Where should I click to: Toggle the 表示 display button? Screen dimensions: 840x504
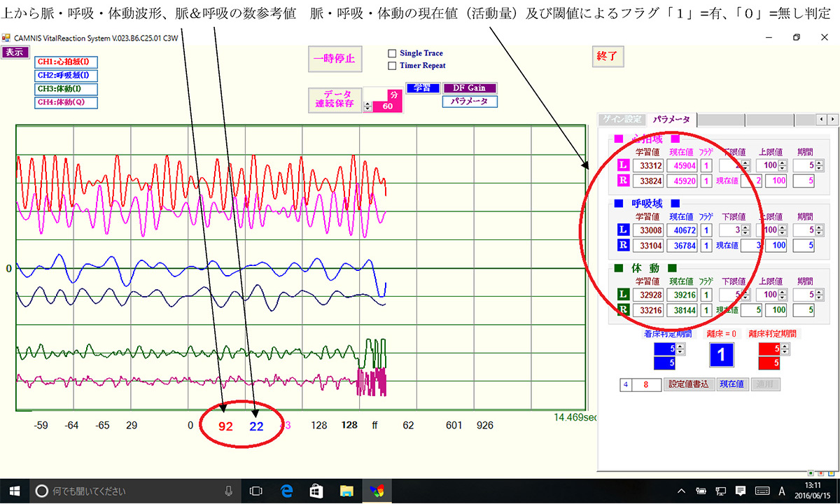[15, 52]
